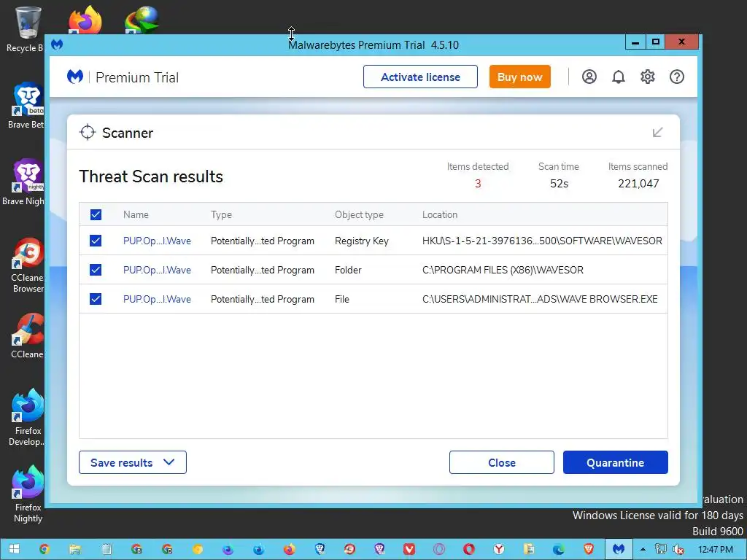The height and width of the screenshot is (560, 747).
Task: Click Activate license
Action: [420, 77]
